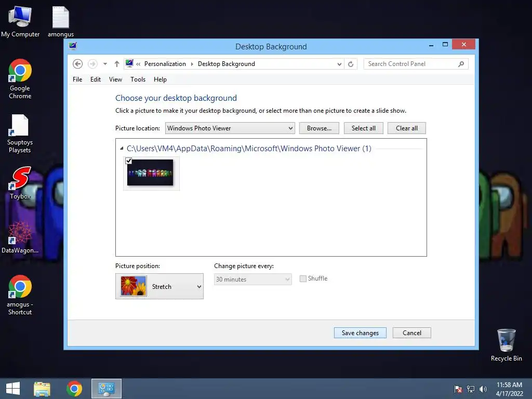Screen dimensions: 532x399
Task: Select the Toybox desktop shortcut
Action: 20,183
